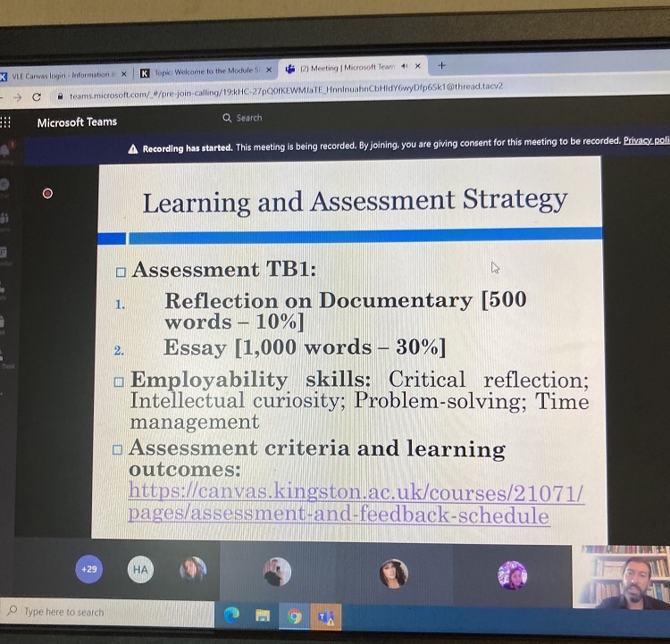Viewport: 670px width, 644px height.
Task: Click the Chrome icon in the taskbar
Action: point(294,615)
